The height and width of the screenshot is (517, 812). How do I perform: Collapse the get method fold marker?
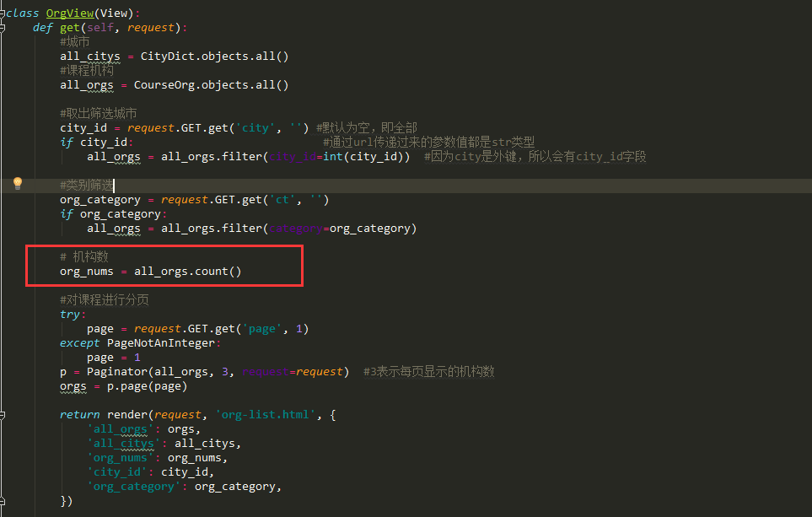tap(2, 28)
